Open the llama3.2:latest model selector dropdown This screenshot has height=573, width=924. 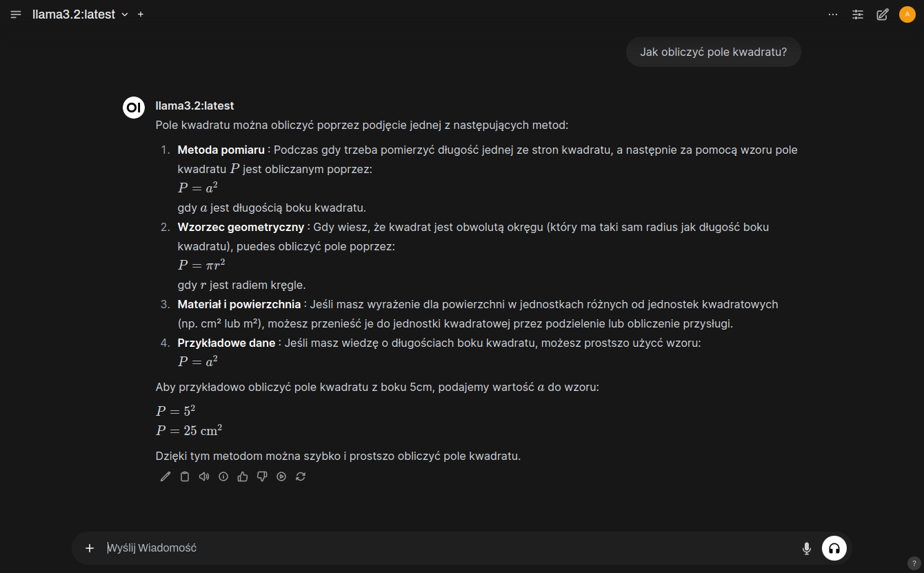coord(81,14)
